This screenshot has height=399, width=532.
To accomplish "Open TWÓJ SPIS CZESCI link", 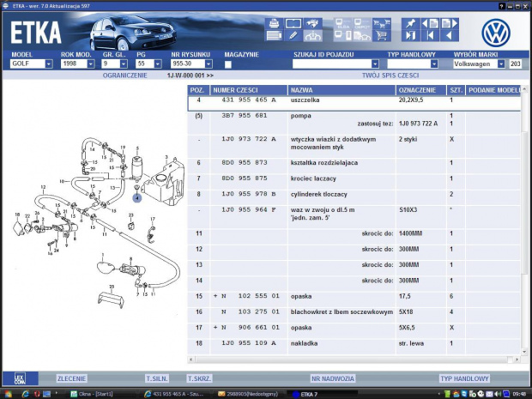I will point(390,76).
